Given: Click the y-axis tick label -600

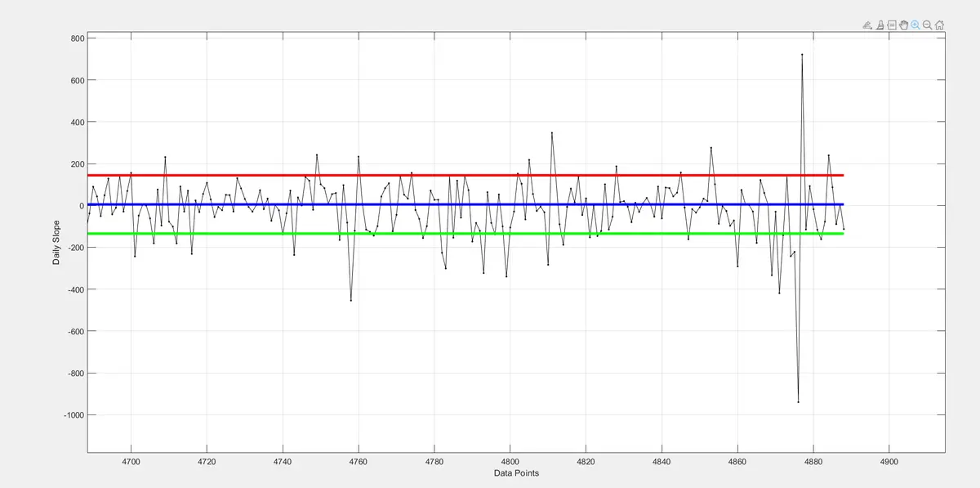Looking at the screenshot, I should [76, 331].
